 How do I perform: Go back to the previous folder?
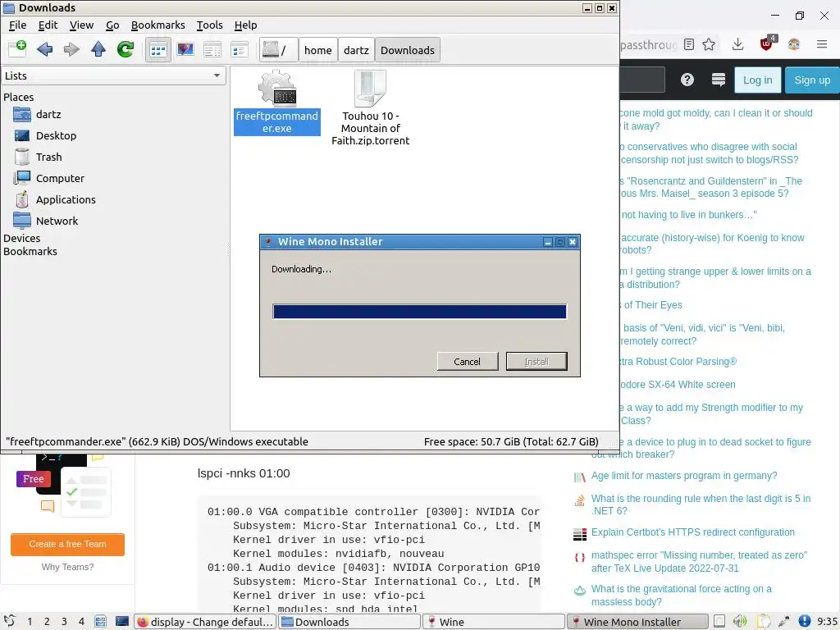point(44,50)
